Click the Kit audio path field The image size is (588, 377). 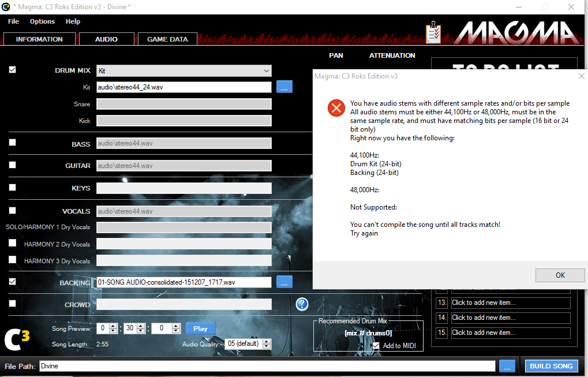(x=183, y=87)
